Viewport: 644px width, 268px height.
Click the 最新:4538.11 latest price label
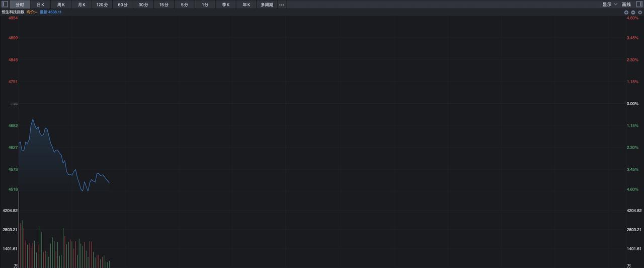pyautogui.click(x=51, y=12)
